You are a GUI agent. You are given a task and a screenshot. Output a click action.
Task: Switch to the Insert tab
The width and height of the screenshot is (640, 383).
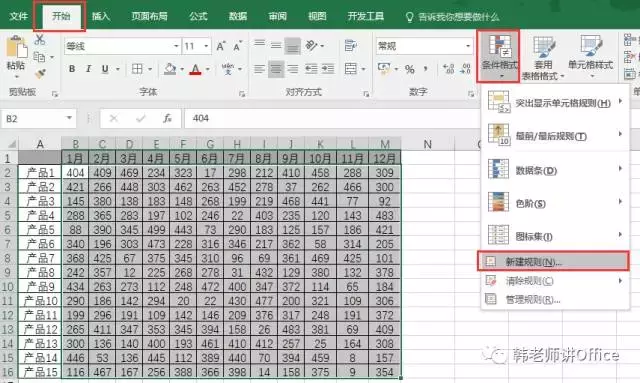[x=101, y=16]
